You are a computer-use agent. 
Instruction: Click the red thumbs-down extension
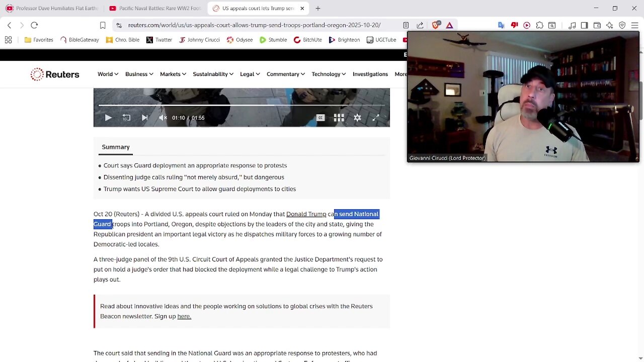514,25
